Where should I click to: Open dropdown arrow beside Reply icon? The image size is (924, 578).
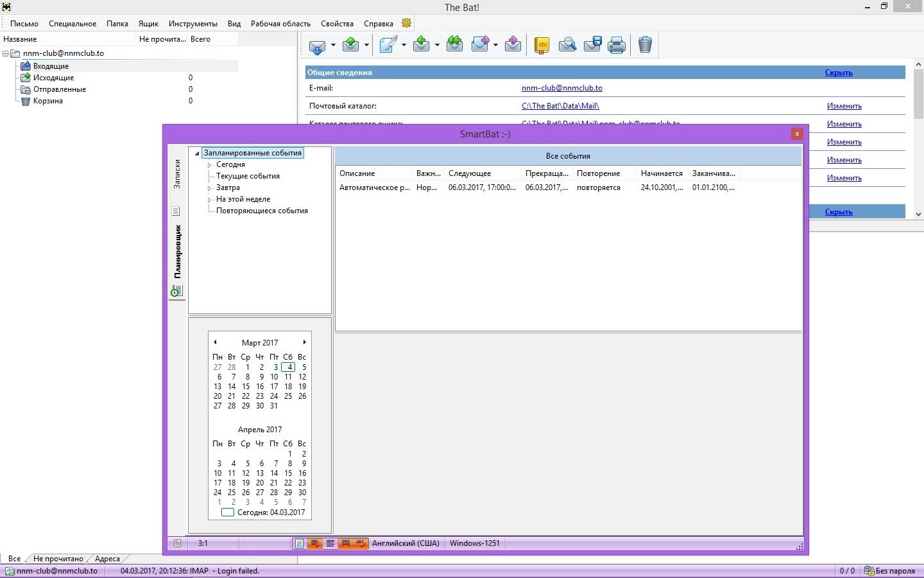pyautogui.click(x=437, y=45)
